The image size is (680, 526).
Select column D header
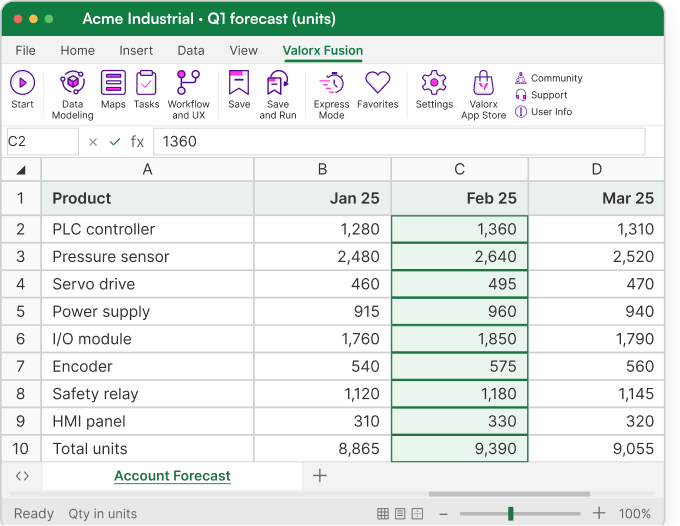[597, 170]
